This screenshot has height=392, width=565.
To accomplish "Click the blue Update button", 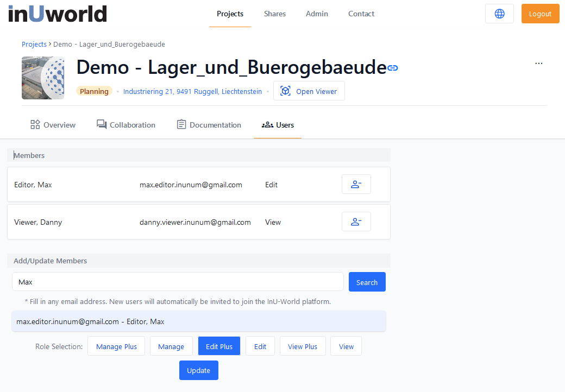I will click(x=198, y=370).
